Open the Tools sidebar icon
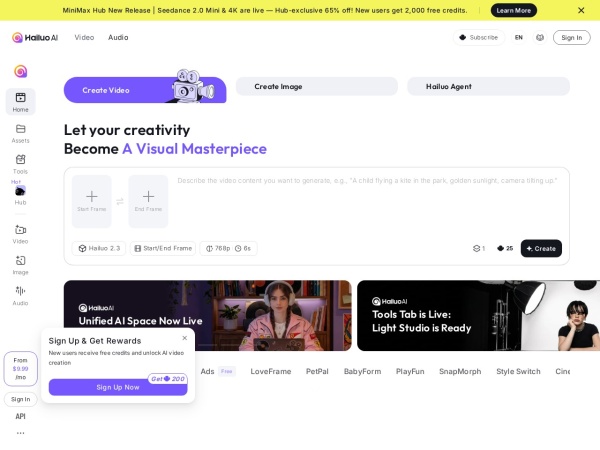Screen dimensions: 600x450 click(x=20, y=164)
